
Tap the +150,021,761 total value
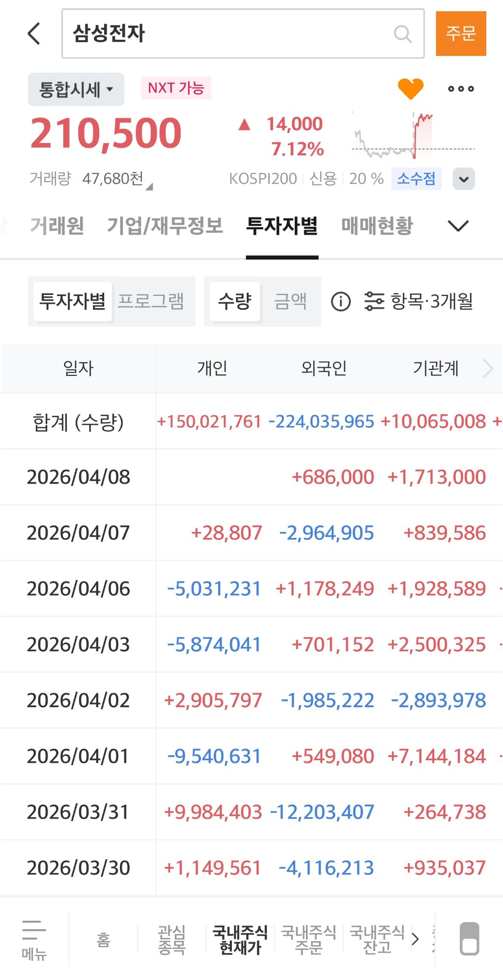(209, 422)
